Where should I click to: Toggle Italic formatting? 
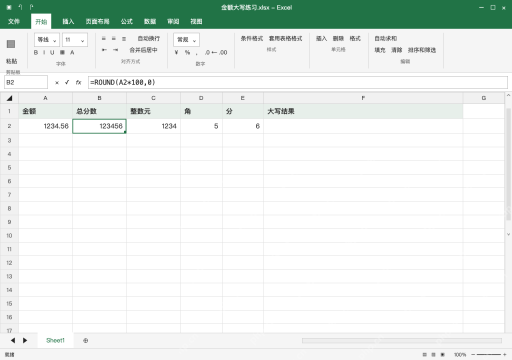coord(44,52)
